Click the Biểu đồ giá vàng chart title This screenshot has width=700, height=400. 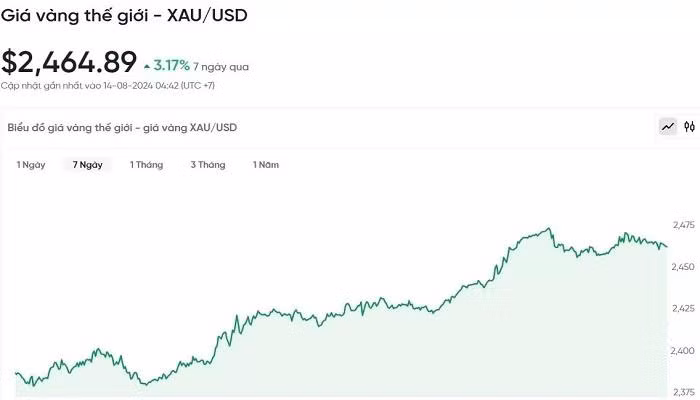[x=122, y=128]
